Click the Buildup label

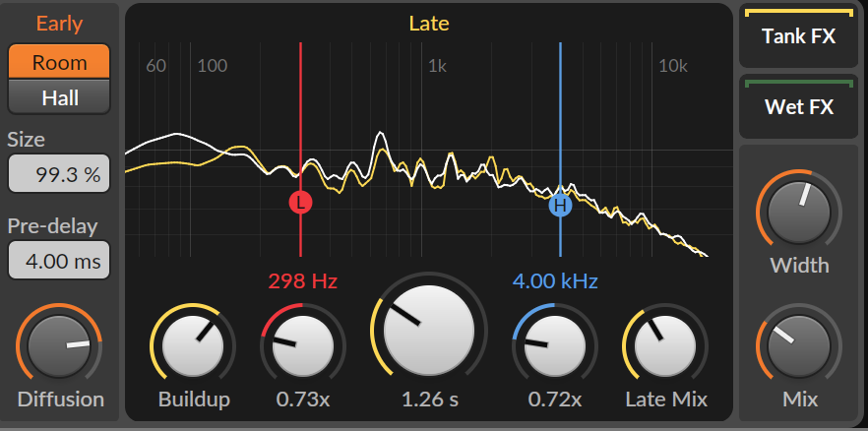pyautogui.click(x=194, y=400)
